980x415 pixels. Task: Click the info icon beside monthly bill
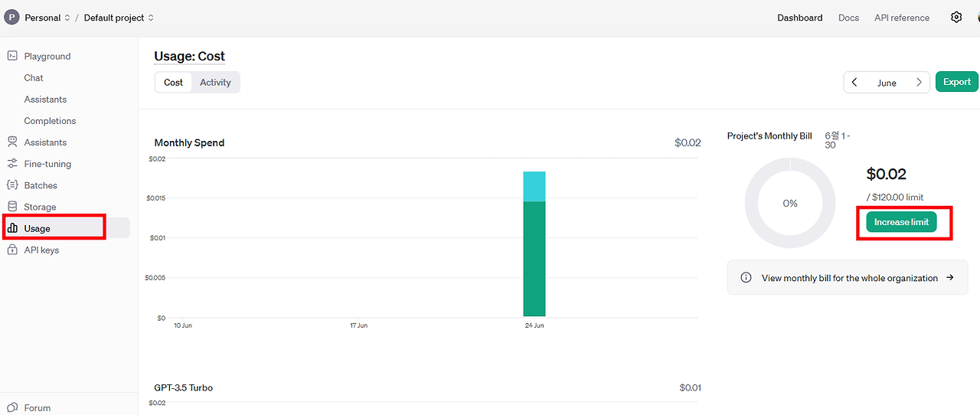point(746,278)
